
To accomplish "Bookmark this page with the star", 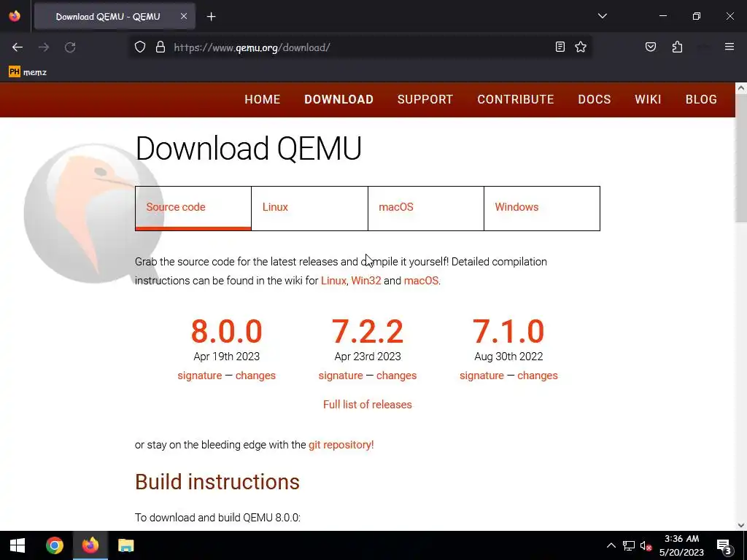I will pyautogui.click(x=580, y=47).
